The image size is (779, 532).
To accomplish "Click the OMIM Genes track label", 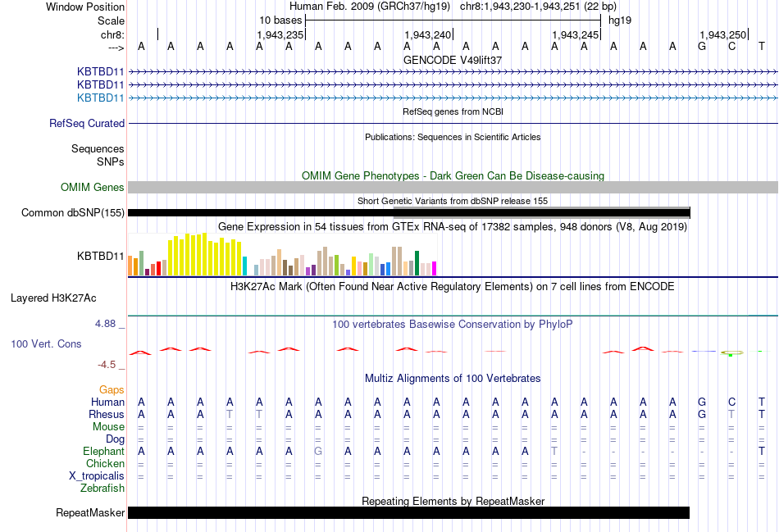I will pyautogui.click(x=93, y=187).
